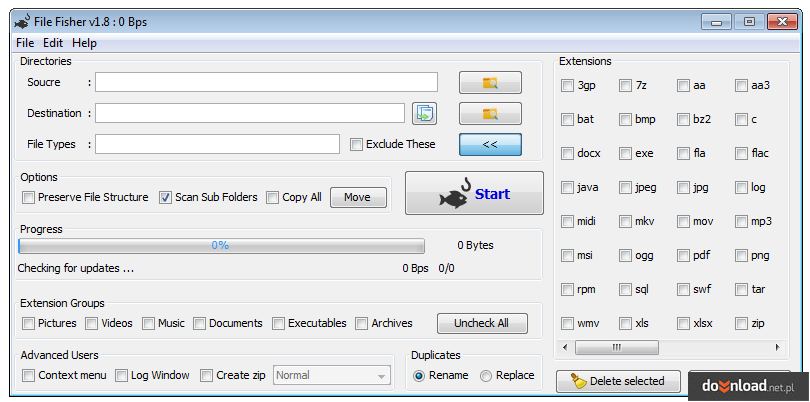The image size is (810, 402).
Task: Open the File menu
Action: [x=25, y=43]
